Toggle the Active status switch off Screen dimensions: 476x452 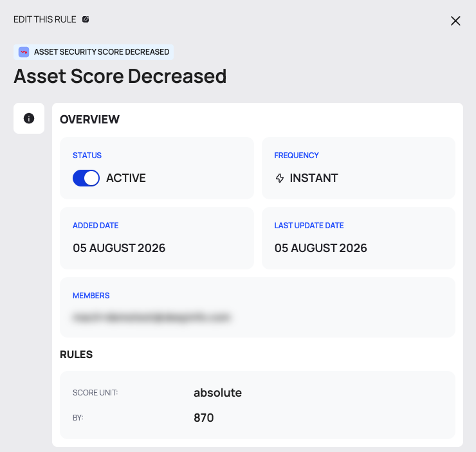pos(86,178)
